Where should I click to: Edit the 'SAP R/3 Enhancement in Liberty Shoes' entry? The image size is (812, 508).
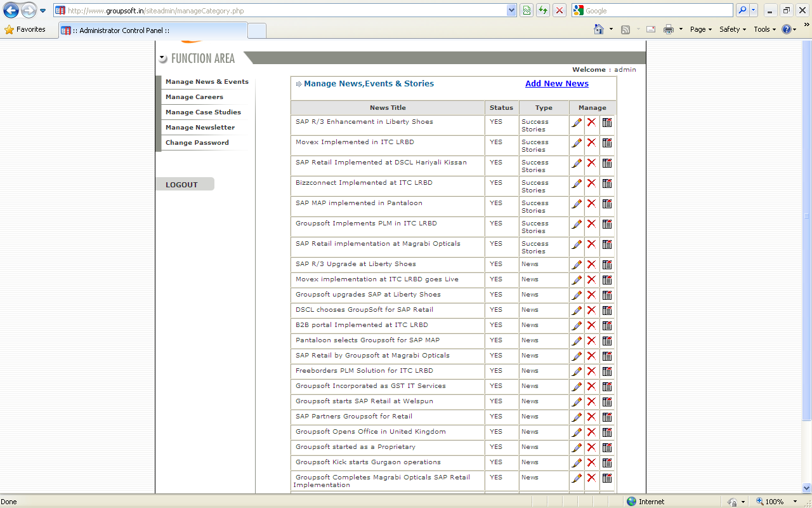(577, 123)
